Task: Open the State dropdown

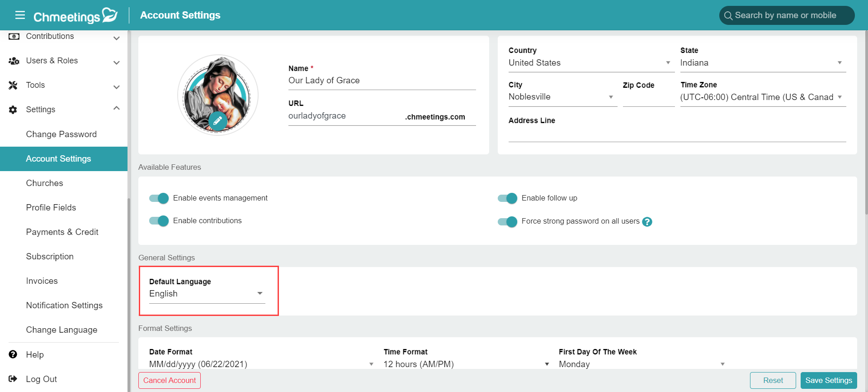Action: coord(763,63)
